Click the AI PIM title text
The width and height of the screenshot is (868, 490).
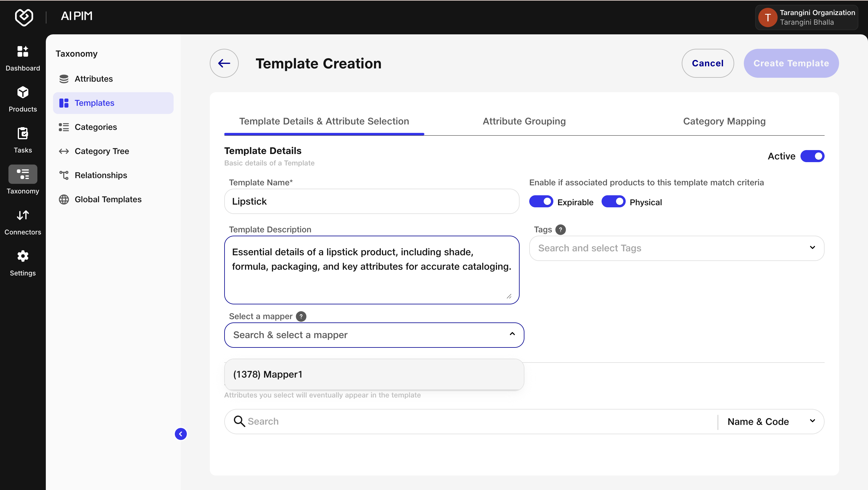(x=77, y=16)
